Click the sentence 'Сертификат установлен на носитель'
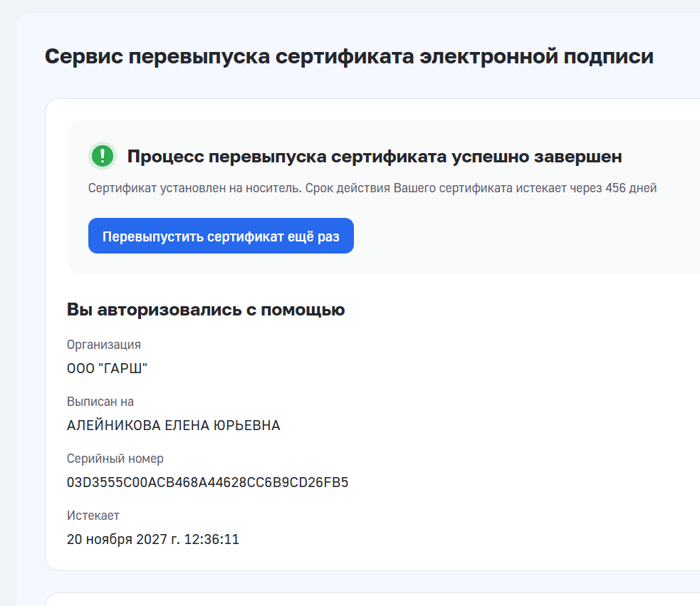Screen dimensions: 700x606 tap(194, 188)
